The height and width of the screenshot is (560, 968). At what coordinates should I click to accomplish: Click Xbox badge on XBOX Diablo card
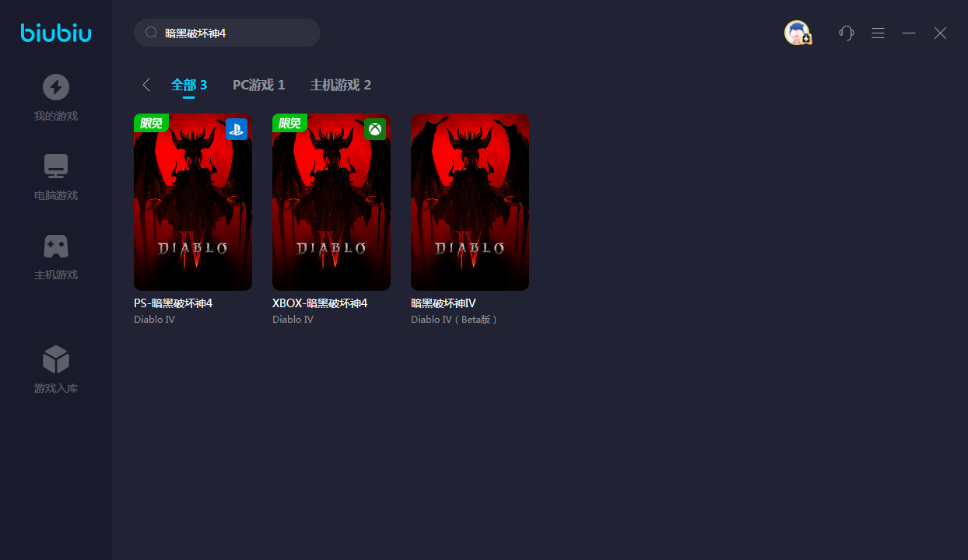click(x=375, y=129)
